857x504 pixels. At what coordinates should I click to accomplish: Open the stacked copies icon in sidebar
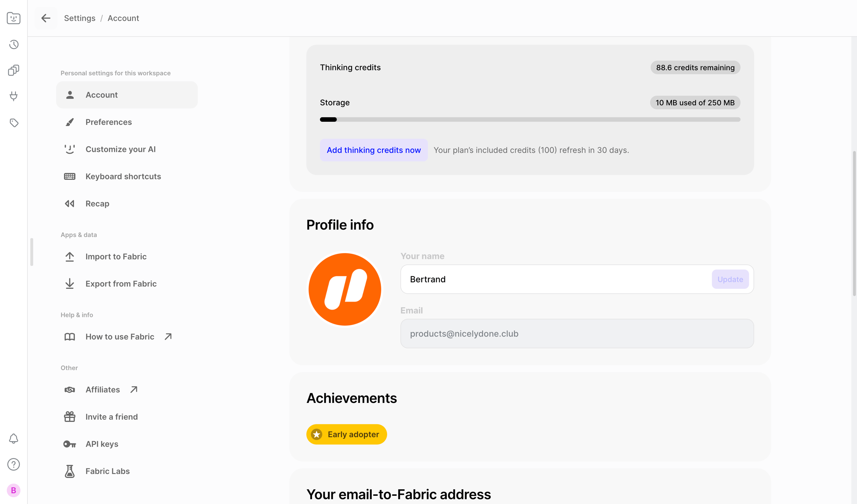(x=14, y=70)
